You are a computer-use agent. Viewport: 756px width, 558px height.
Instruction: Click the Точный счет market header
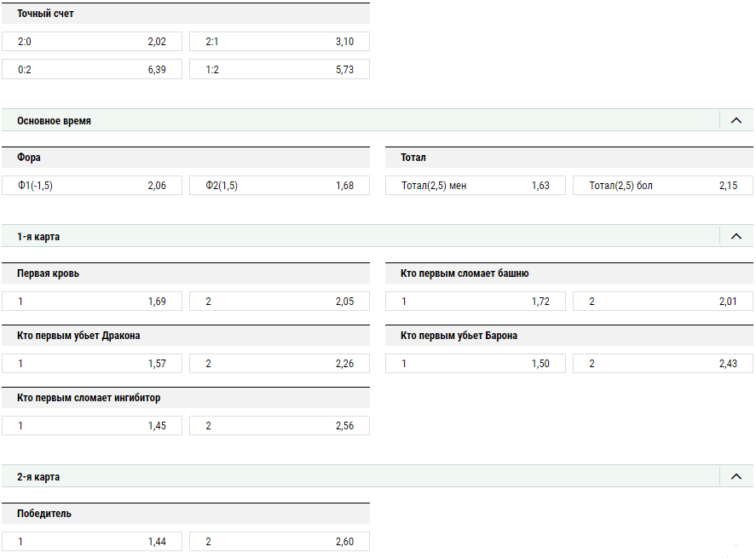click(186, 14)
